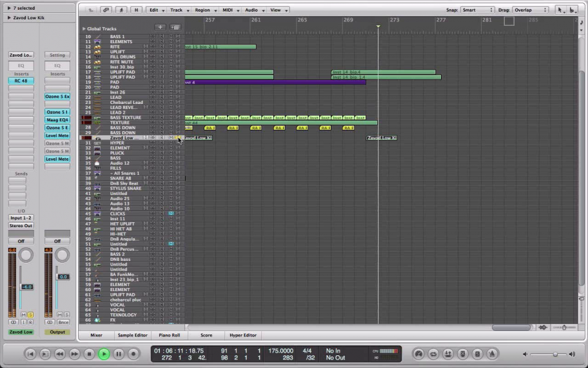Click Play from Selection transport button
The image size is (588, 368).
44,354
